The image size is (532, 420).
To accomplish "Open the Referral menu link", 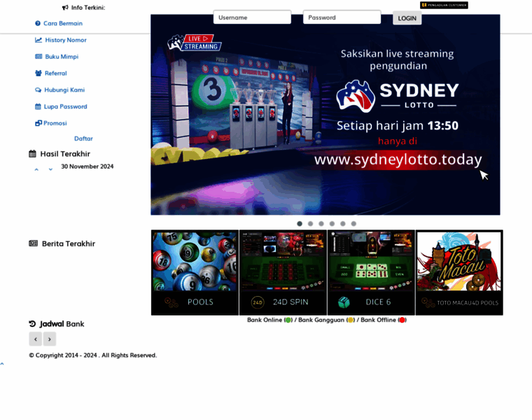I will tap(55, 73).
